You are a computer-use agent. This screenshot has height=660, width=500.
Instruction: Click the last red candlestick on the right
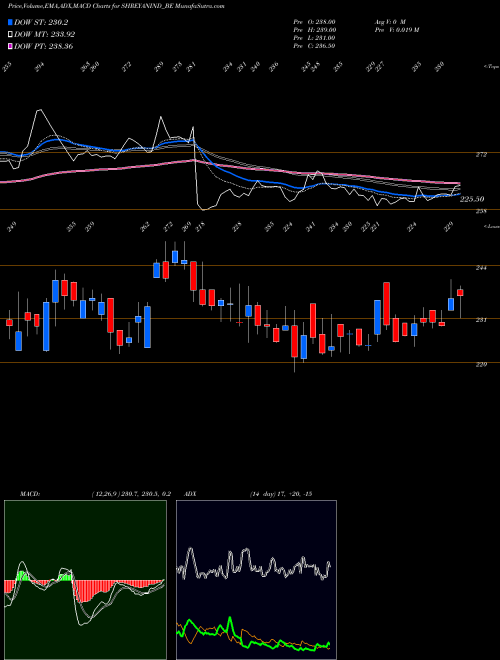click(x=460, y=293)
